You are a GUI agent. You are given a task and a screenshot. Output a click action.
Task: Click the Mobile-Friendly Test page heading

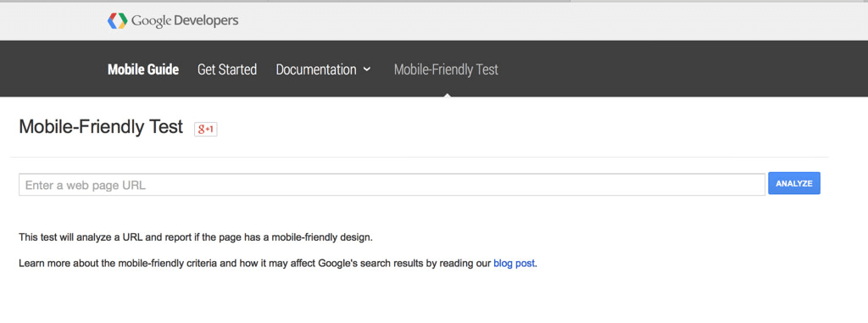pyautogui.click(x=101, y=127)
